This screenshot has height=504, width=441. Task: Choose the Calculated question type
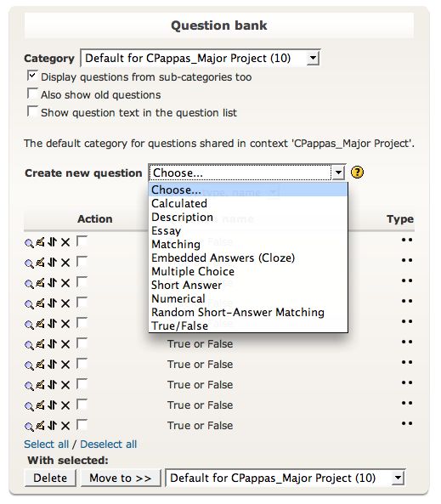click(248, 203)
